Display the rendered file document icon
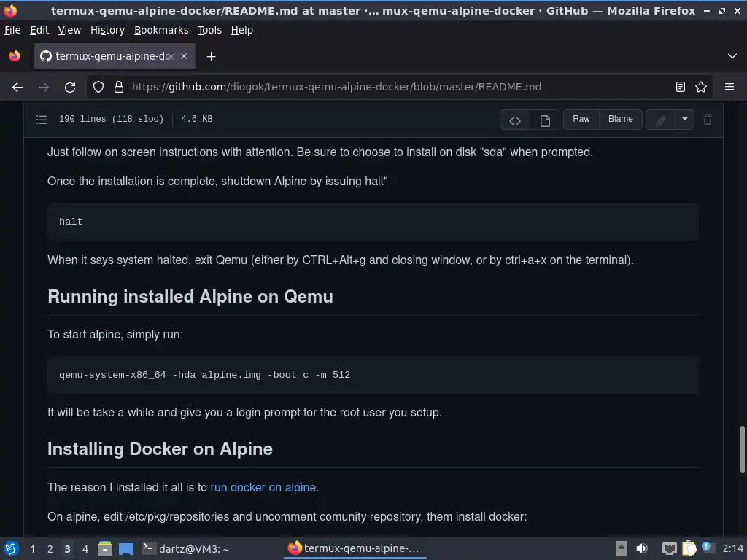 tap(545, 121)
